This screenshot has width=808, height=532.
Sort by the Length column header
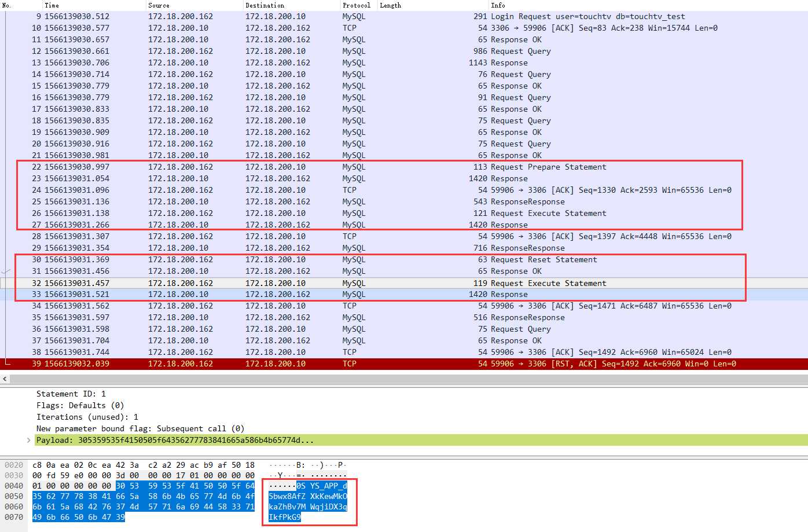coord(434,5)
